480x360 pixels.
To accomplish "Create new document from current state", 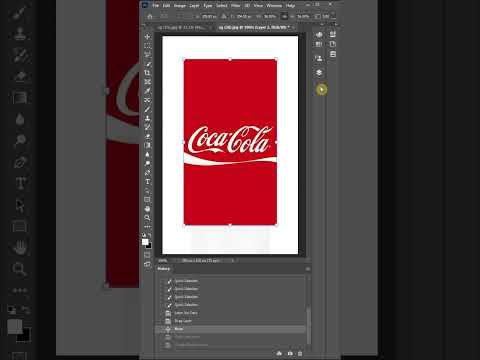I will pyautogui.click(x=279, y=353).
